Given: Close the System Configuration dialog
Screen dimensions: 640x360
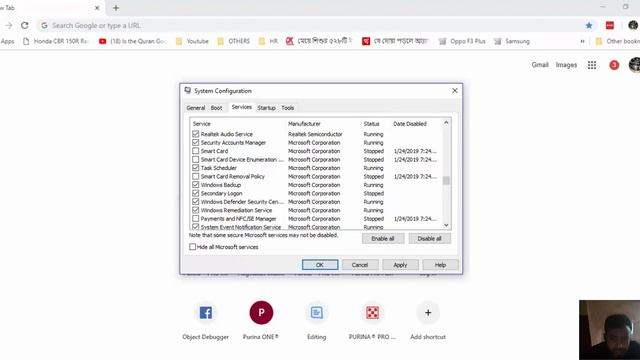Looking at the screenshot, I should (455, 91).
